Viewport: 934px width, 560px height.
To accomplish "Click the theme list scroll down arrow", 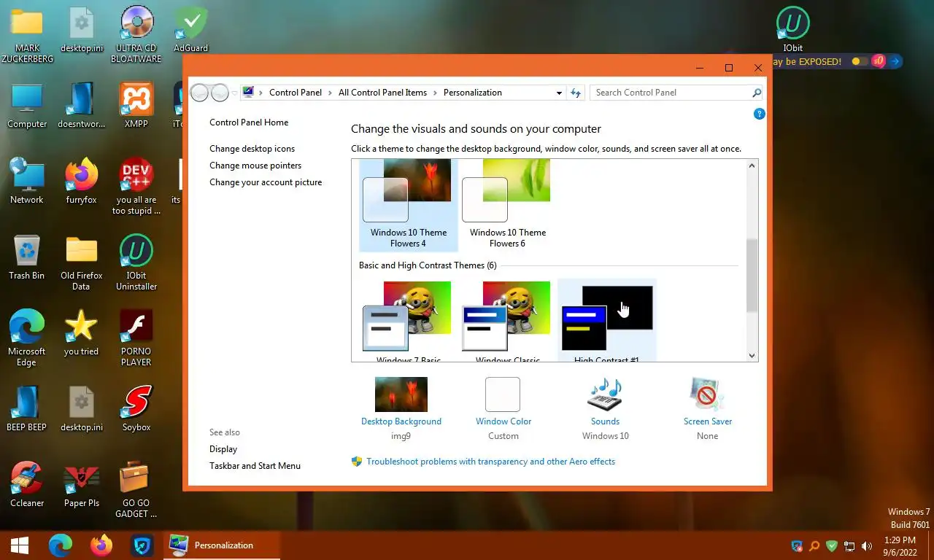I will [x=752, y=356].
